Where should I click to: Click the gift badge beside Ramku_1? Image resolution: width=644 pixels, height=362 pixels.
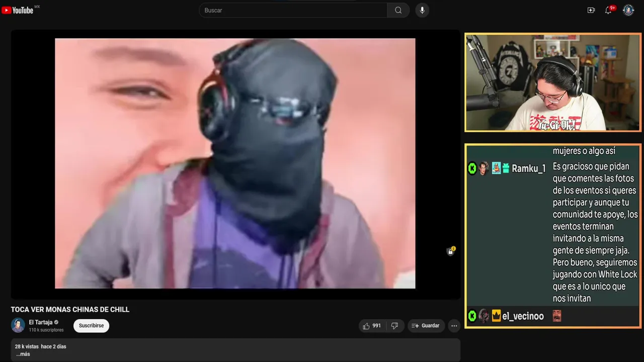[506, 168]
